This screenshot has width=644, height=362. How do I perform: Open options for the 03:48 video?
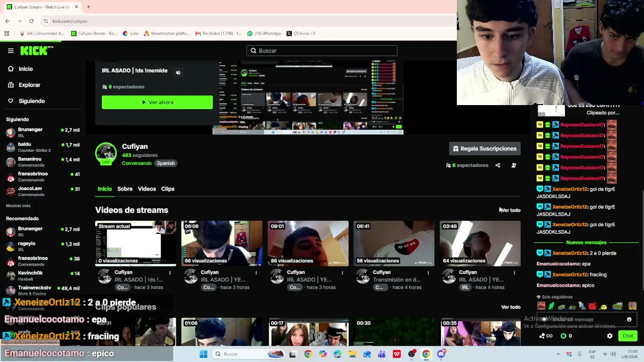tap(514, 273)
